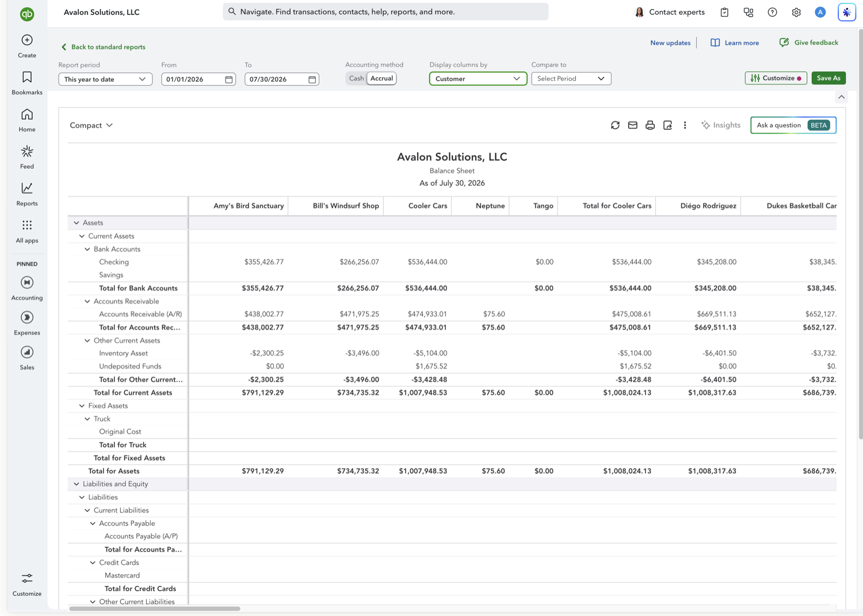Open calendar picker for To date
863x616 pixels.
(x=312, y=79)
